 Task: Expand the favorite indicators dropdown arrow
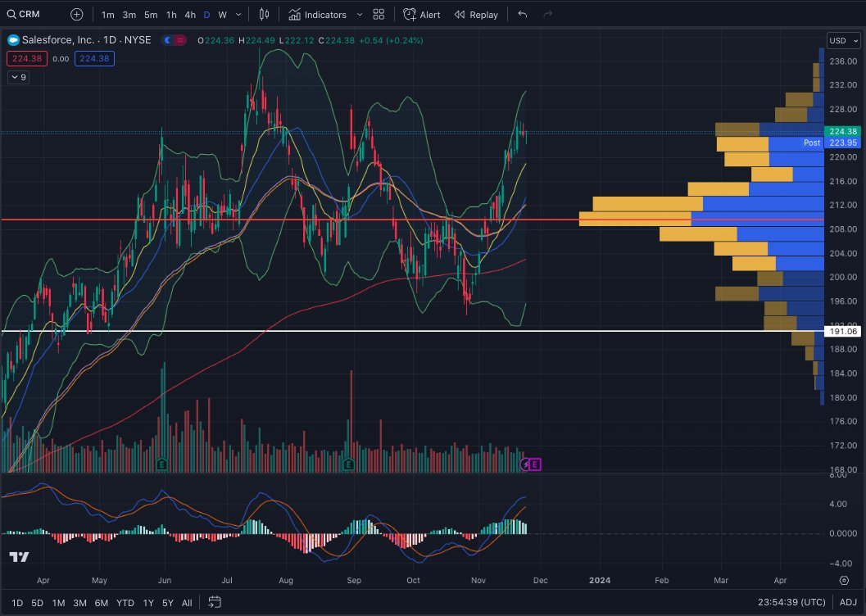tap(360, 15)
